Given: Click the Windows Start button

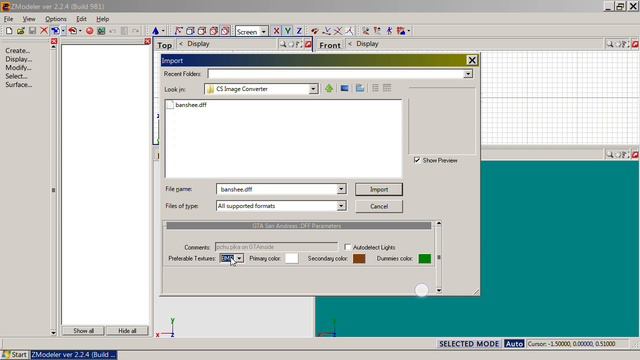Looking at the screenshot, I should [x=15, y=355].
